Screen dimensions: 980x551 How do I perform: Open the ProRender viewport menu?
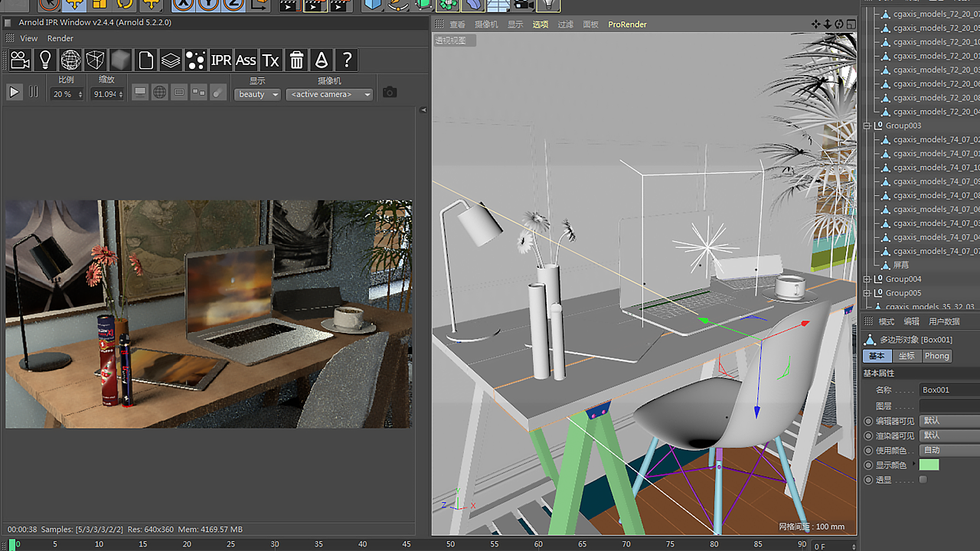(x=628, y=24)
